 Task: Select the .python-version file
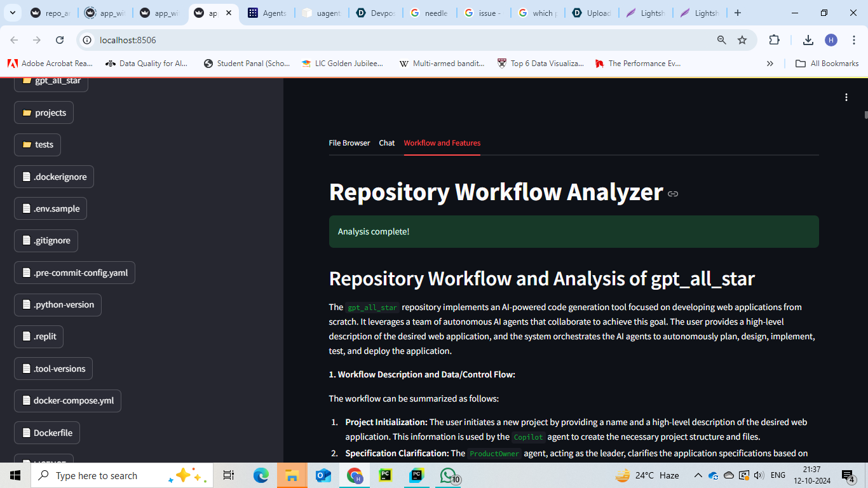tap(58, 304)
